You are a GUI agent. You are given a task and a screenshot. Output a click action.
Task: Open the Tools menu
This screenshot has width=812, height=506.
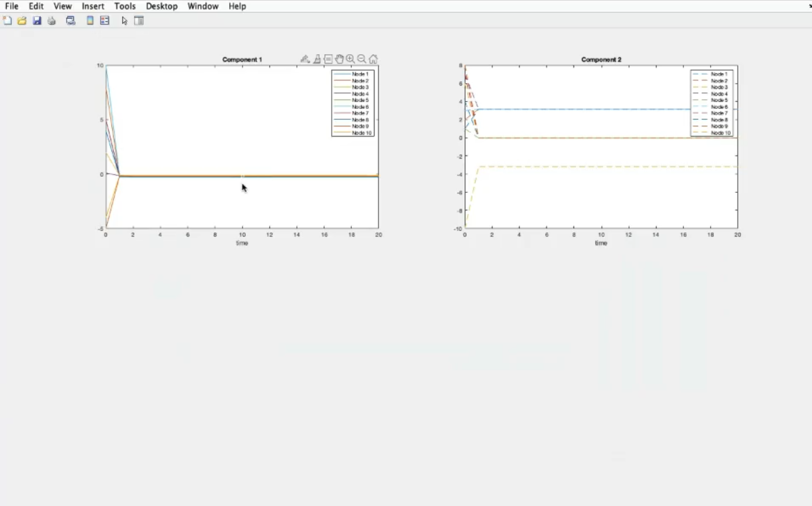125,6
